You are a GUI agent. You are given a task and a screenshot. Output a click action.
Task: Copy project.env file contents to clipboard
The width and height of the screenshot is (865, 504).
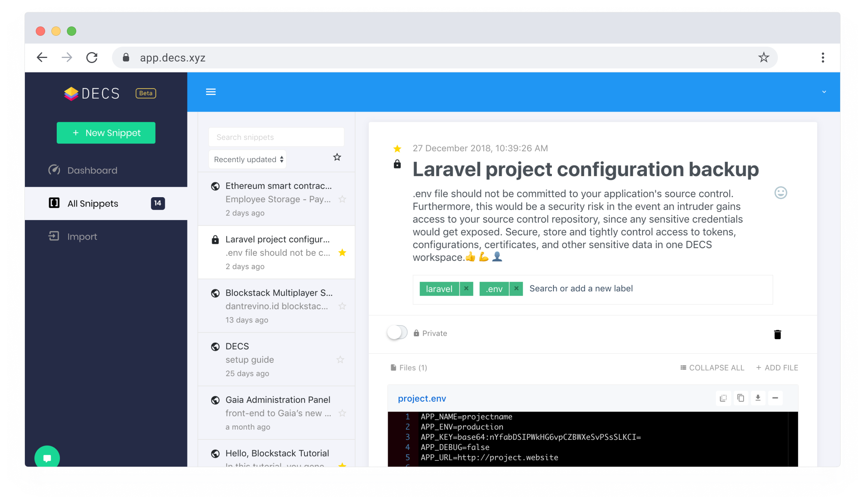[x=741, y=398]
